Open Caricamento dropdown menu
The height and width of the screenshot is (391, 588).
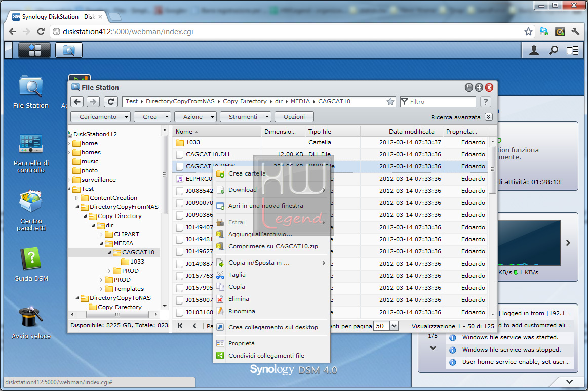100,117
